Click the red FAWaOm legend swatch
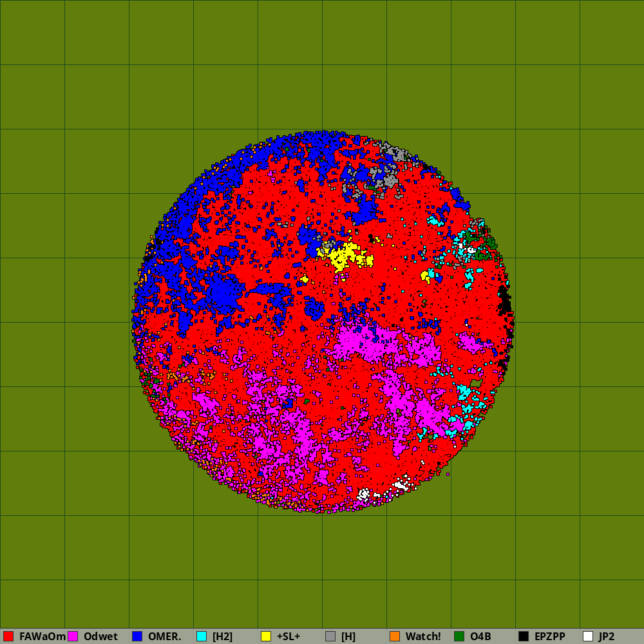Screen dimensions: 644x644 [8, 636]
